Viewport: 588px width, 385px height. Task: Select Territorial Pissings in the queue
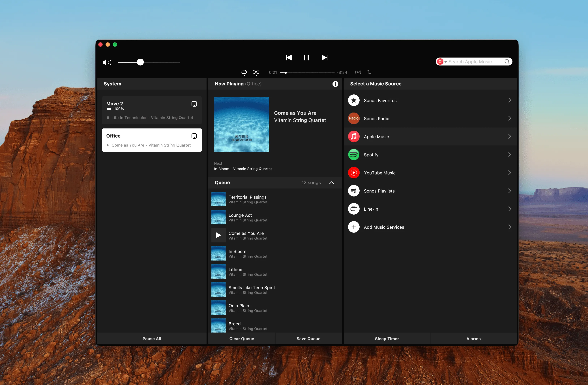click(x=275, y=199)
